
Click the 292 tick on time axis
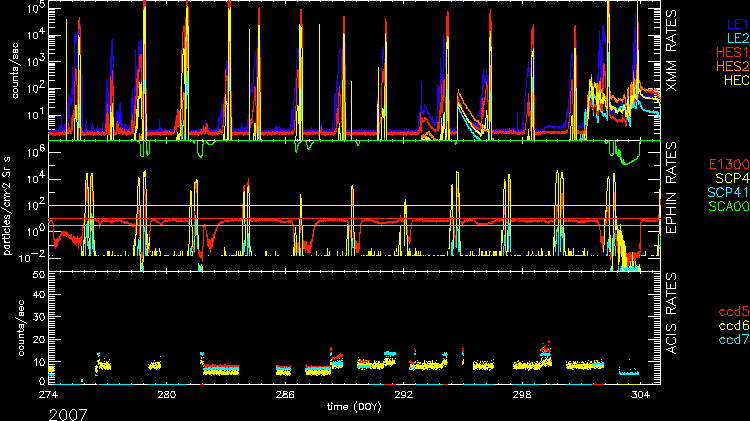click(403, 395)
